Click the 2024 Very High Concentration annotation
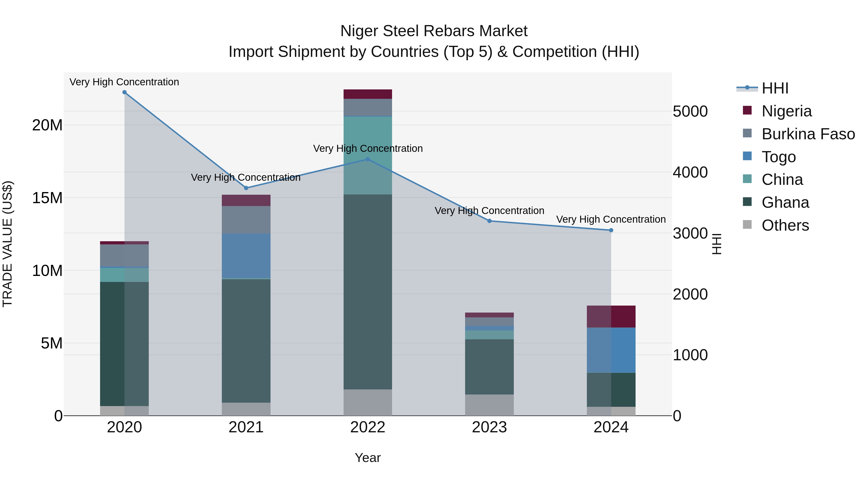This screenshot has height=488, width=868. [x=611, y=219]
